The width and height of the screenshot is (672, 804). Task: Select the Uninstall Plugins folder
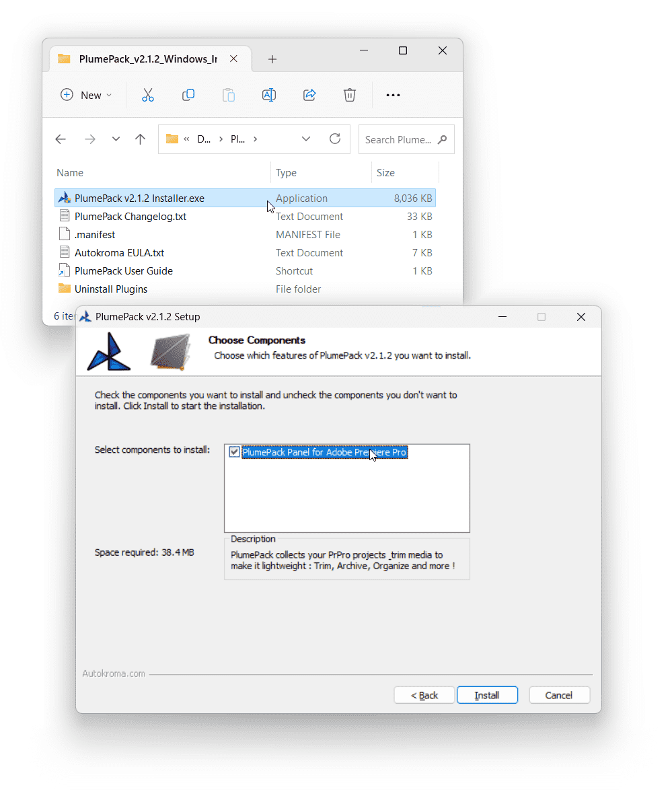tap(111, 289)
